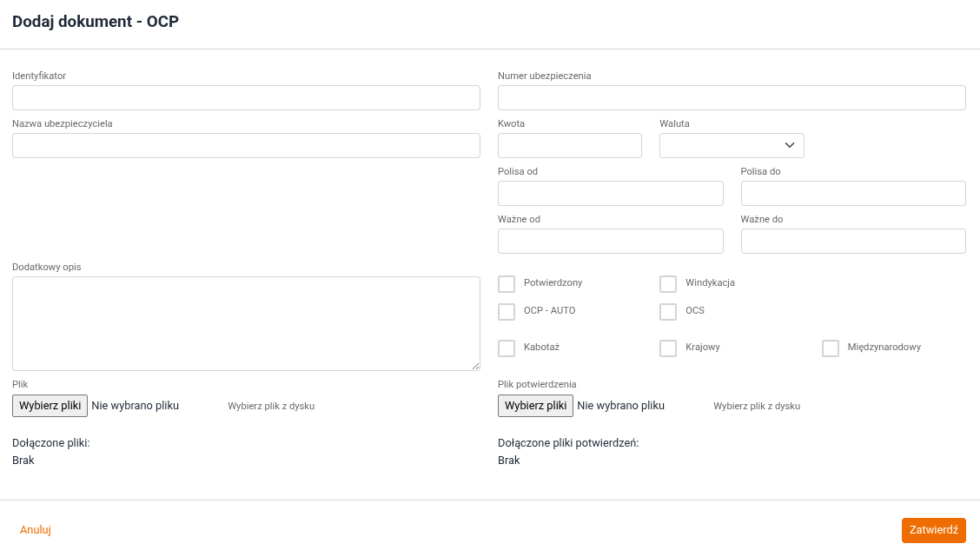Select the Polisa od date field

(610, 193)
